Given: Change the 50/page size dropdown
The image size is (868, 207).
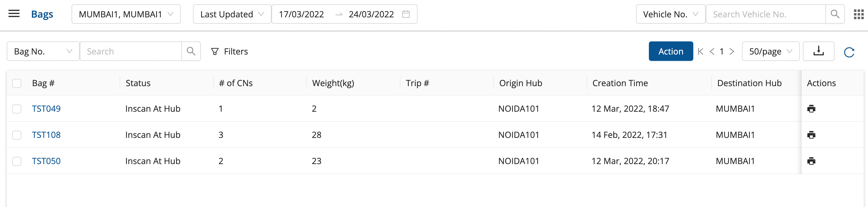Looking at the screenshot, I should [770, 51].
